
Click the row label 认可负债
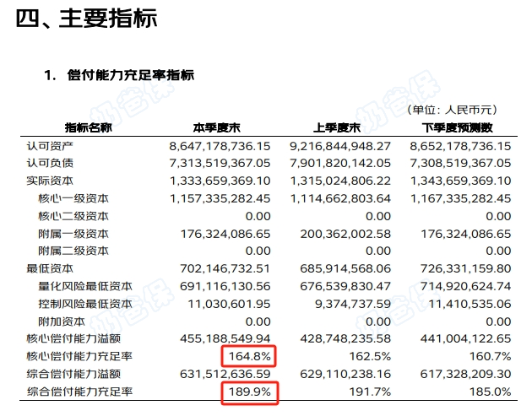point(50,163)
